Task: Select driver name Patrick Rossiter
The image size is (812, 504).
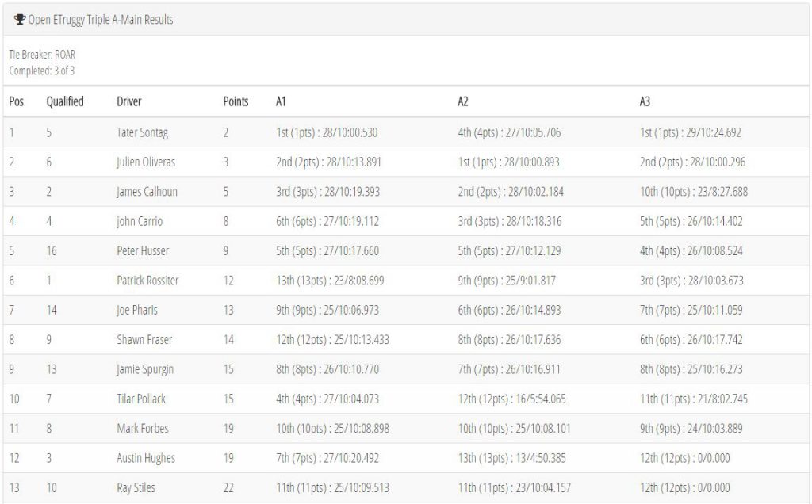Action: [x=147, y=281]
